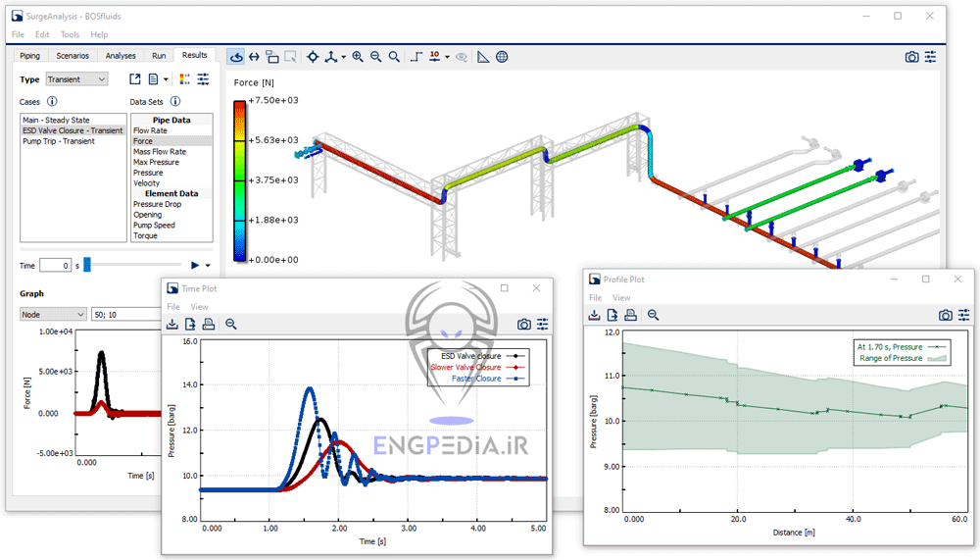Image resolution: width=980 pixels, height=560 pixels.
Task: Capture Profile Plot snapshot with camera icon
Action: tap(946, 315)
